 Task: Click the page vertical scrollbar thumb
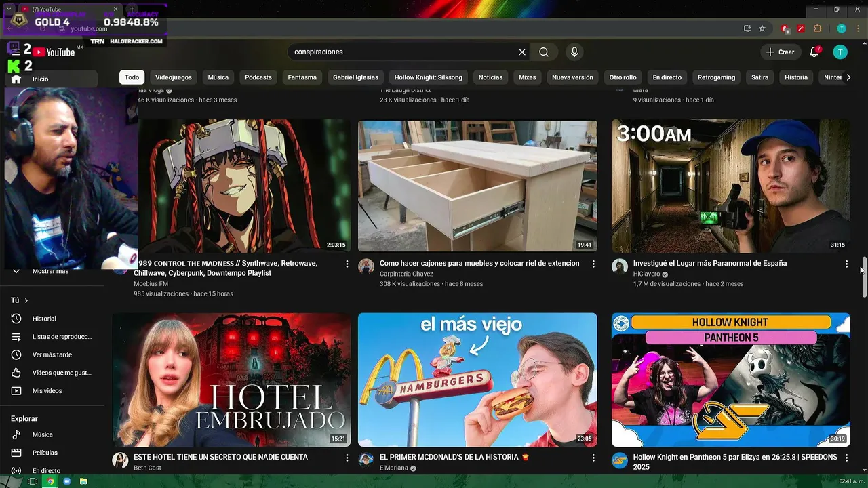pos(864,277)
